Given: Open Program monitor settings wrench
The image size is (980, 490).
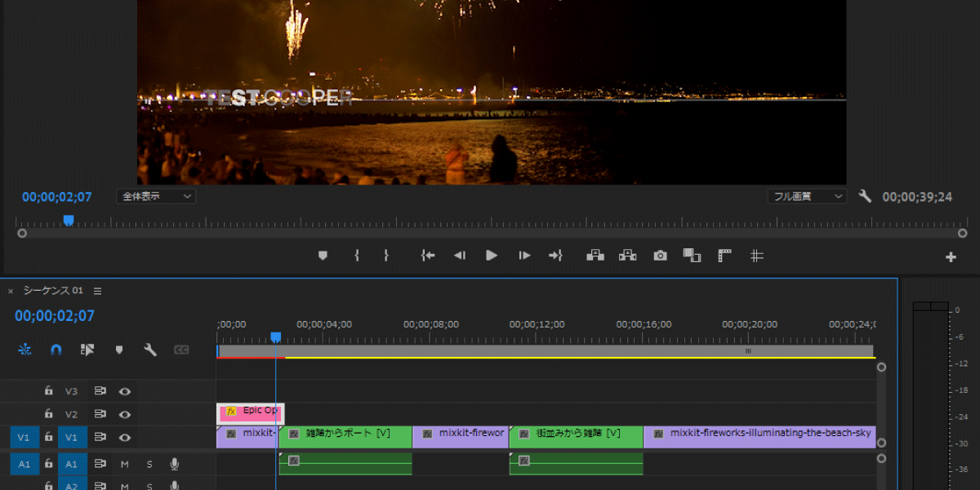Looking at the screenshot, I should tap(866, 197).
